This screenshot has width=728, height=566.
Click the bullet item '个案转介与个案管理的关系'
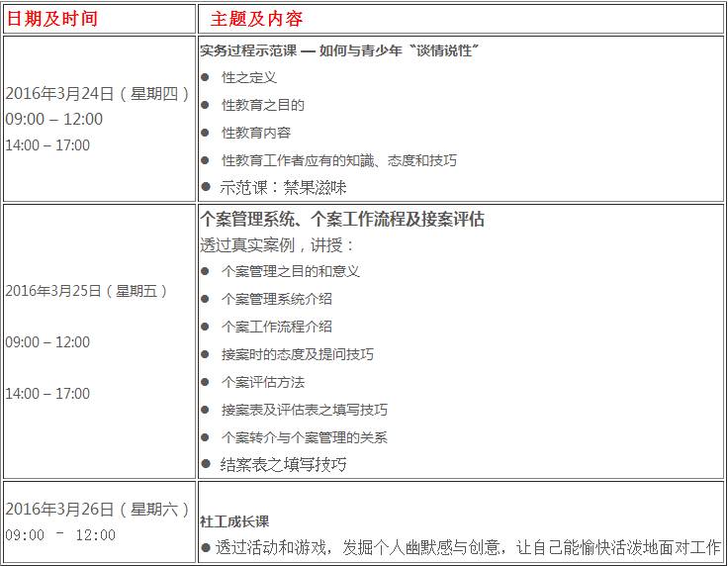point(304,437)
